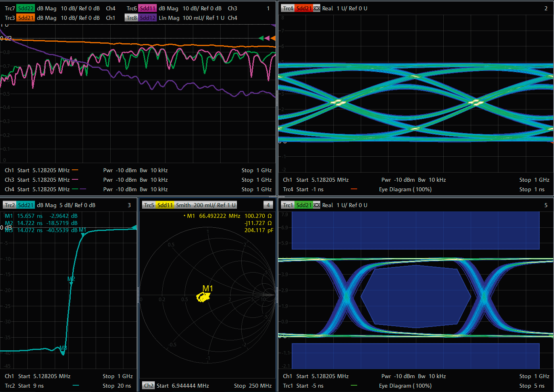This screenshot has width=554, height=392.
Task: Click Trc2 Stop 20 ns value
Action: tap(117, 386)
